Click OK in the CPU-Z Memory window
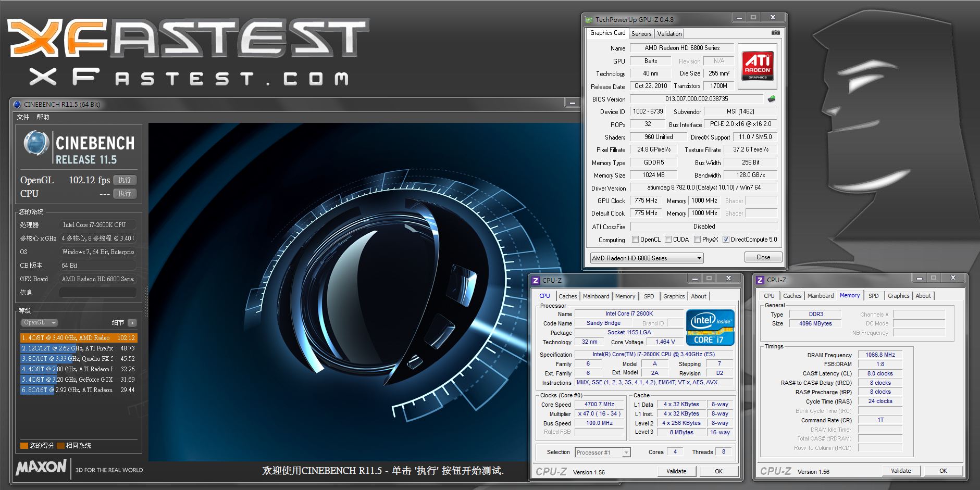Viewport: 980px width, 490px height. click(x=943, y=471)
